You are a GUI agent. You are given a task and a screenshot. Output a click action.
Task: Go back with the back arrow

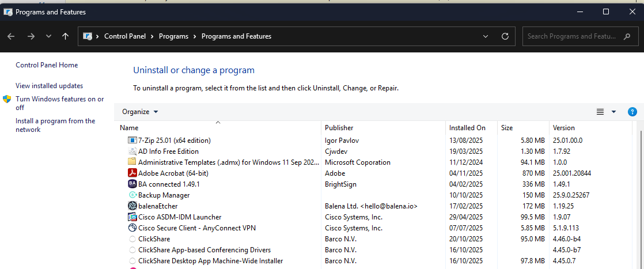[11, 36]
